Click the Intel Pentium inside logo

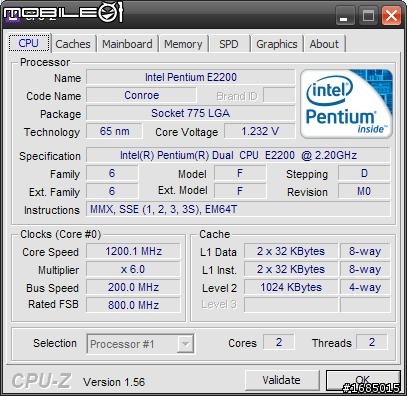click(x=346, y=104)
